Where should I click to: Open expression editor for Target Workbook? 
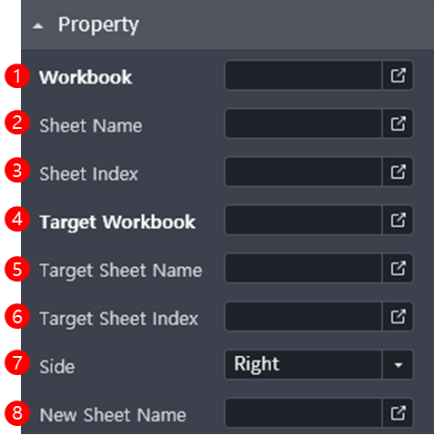[x=398, y=220]
